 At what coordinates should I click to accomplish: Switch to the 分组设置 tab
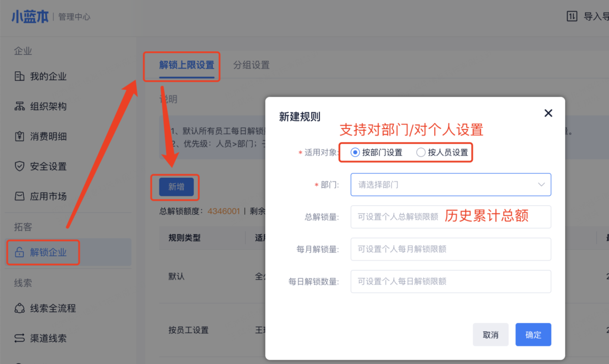251,65
